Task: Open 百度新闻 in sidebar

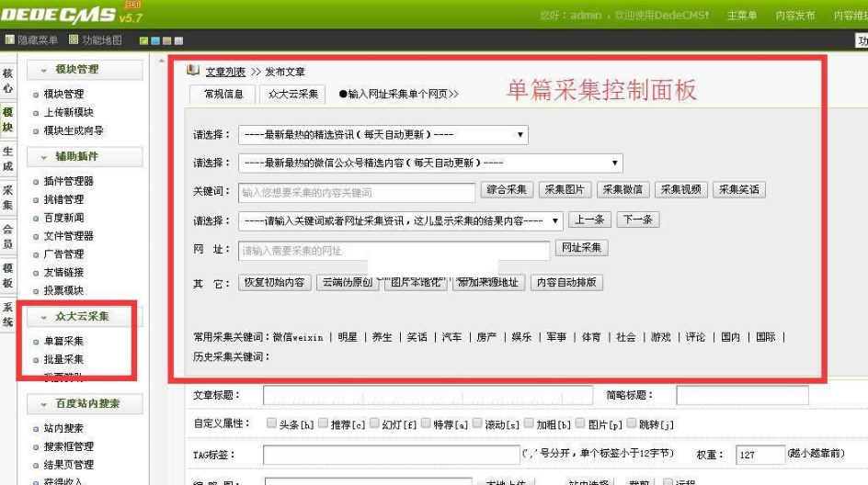Action: pos(63,218)
